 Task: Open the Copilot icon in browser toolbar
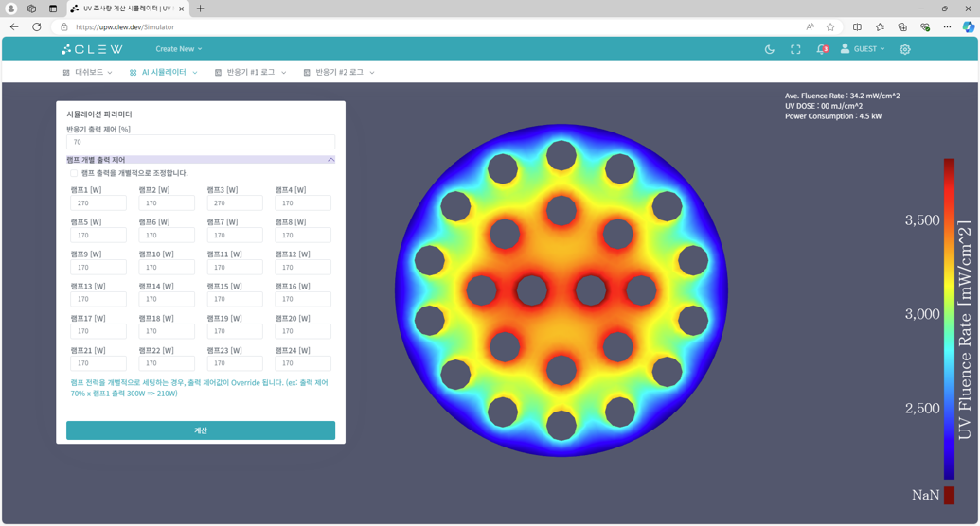coord(968,26)
